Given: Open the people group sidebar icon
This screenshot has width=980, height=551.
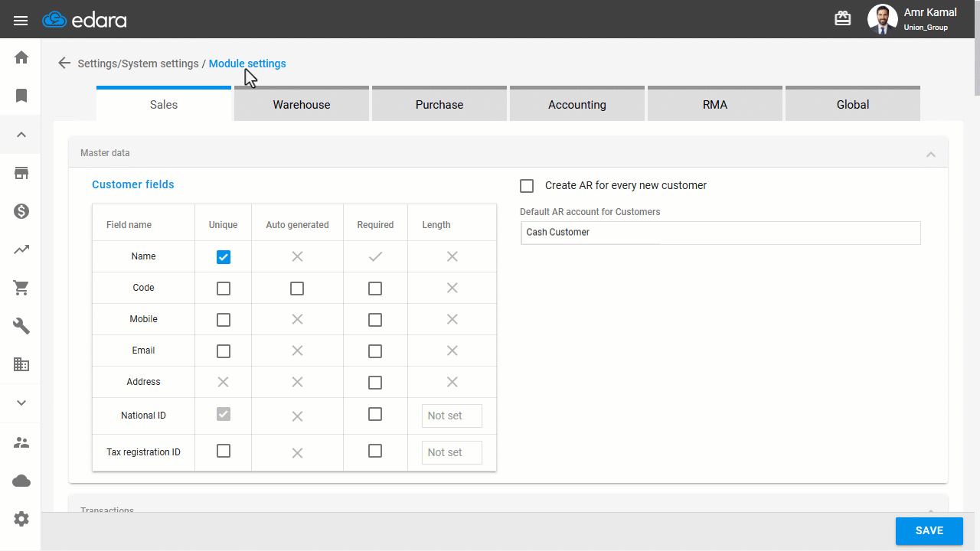Looking at the screenshot, I should click(x=21, y=442).
